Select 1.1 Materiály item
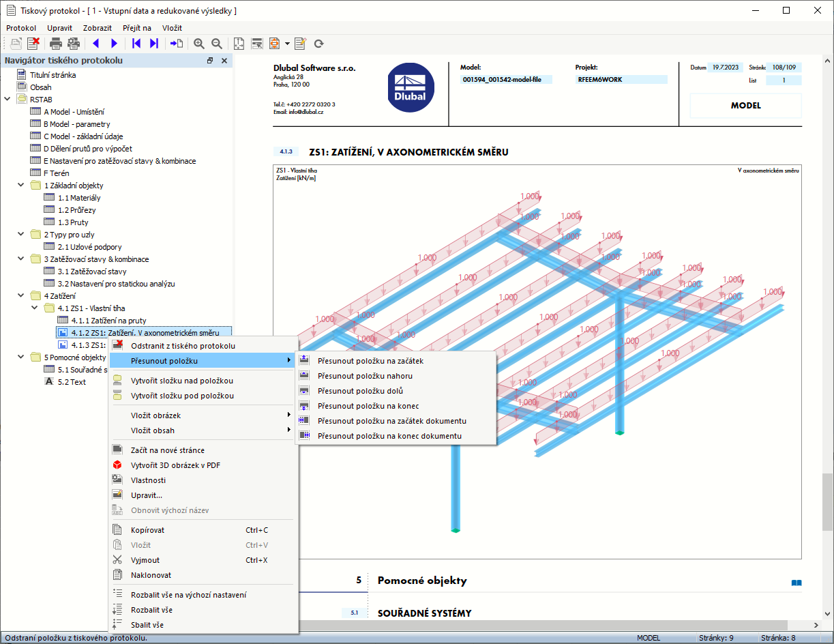Image resolution: width=834 pixels, height=644 pixels. [x=79, y=198]
